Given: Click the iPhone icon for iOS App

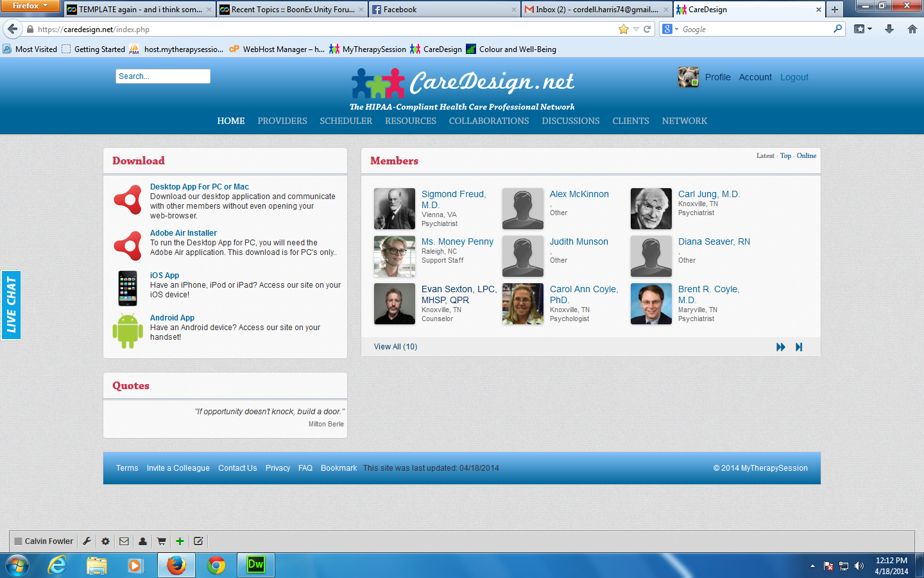Looking at the screenshot, I should (128, 288).
